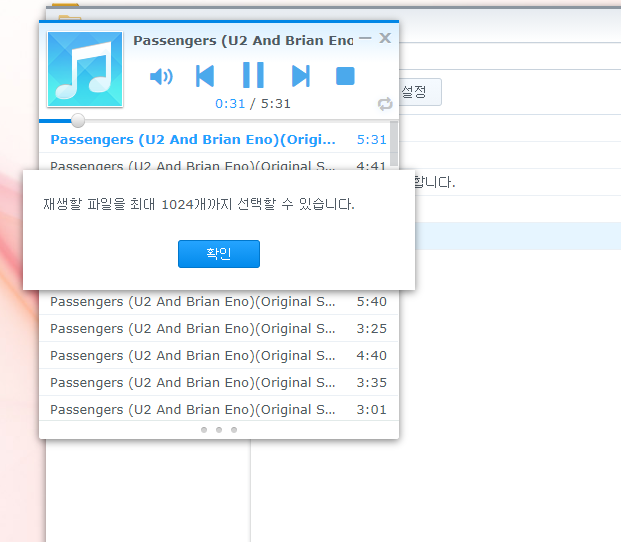The height and width of the screenshot is (542, 621).
Task: Close the audio player window
Action: pyautogui.click(x=385, y=38)
